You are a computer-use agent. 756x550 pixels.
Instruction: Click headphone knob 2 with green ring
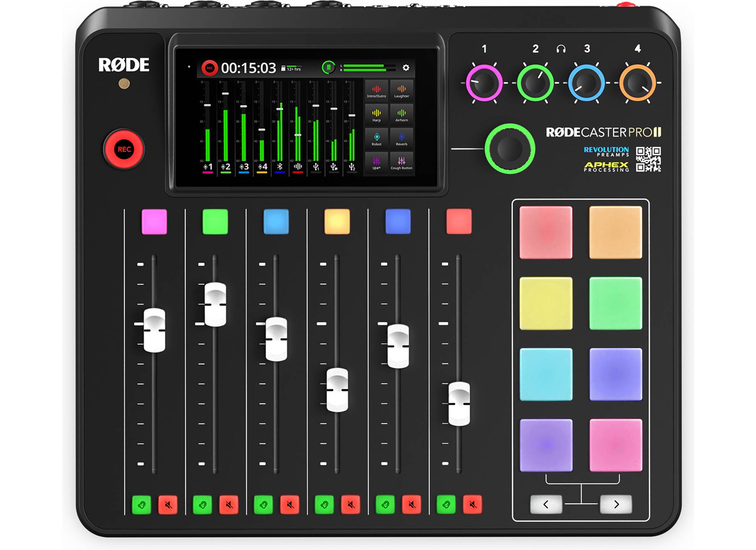click(x=535, y=83)
